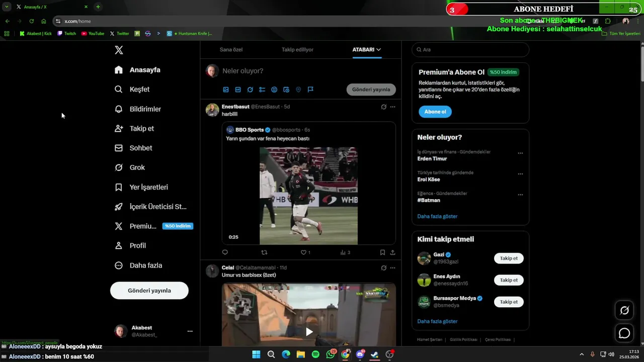Screen dimensions: 644x362
Task: Open options for Erden Timur trend
Action: click(x=520, y=153)
